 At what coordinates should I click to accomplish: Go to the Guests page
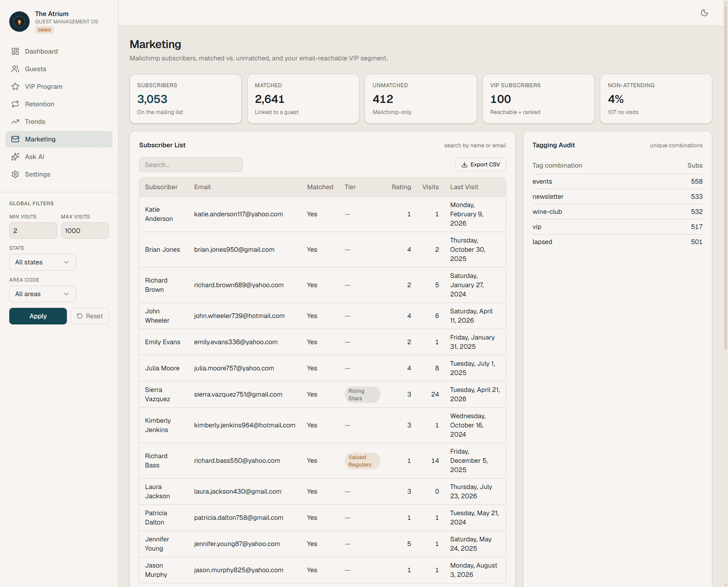coord(59,69)
